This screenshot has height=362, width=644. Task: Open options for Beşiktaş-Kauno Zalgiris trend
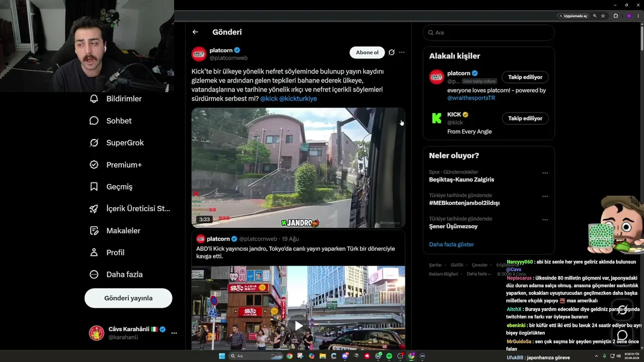click(x=545, y=173)
